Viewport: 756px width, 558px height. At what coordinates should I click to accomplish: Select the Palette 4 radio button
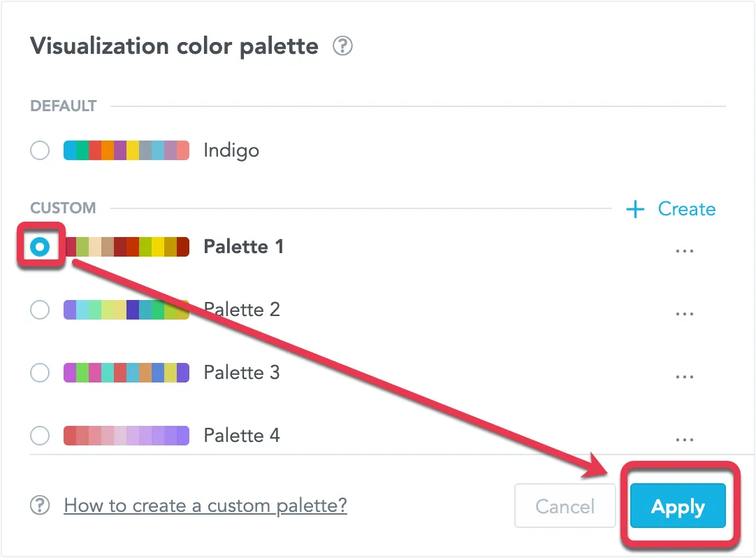click(x=40, y=436)
